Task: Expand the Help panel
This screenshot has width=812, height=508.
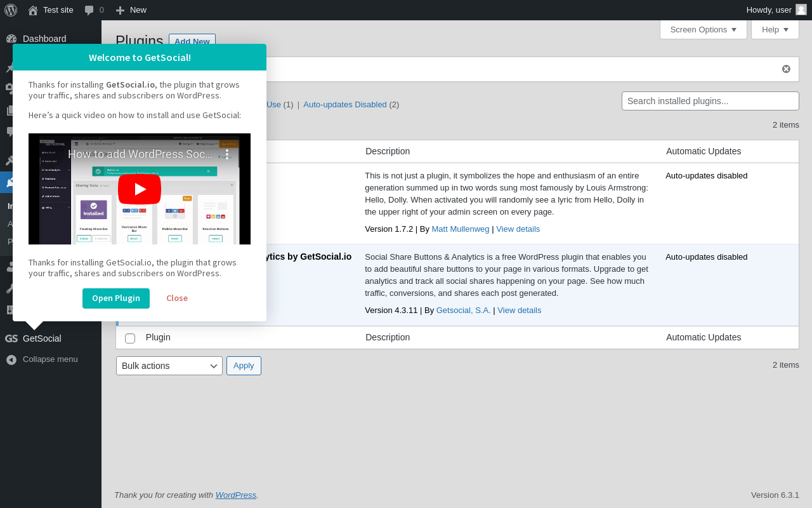Action: point(775,29)
